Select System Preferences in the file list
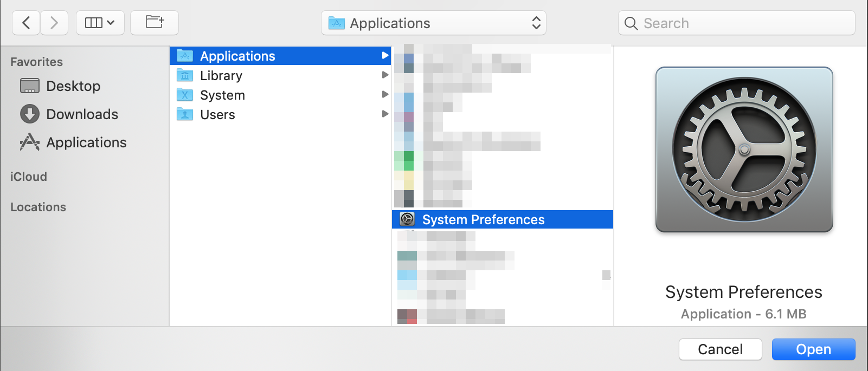The image size is (868, 371). [x=503, y=219]
